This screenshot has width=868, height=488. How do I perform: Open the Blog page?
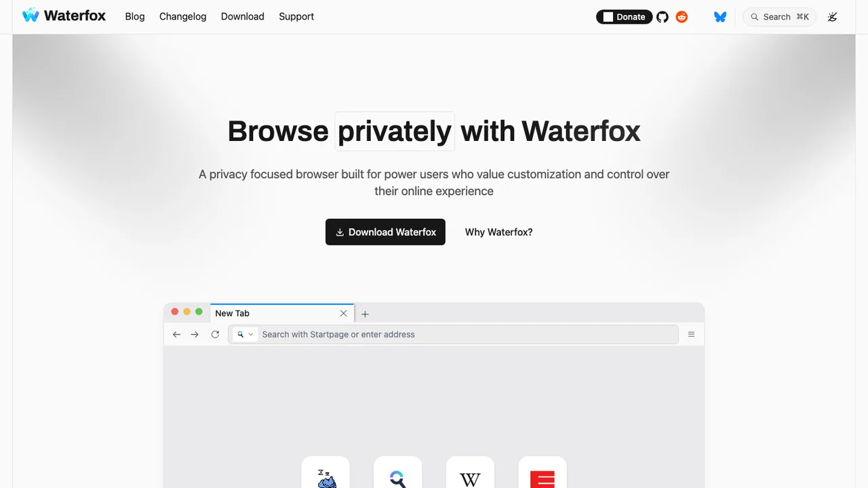point(135,16)
